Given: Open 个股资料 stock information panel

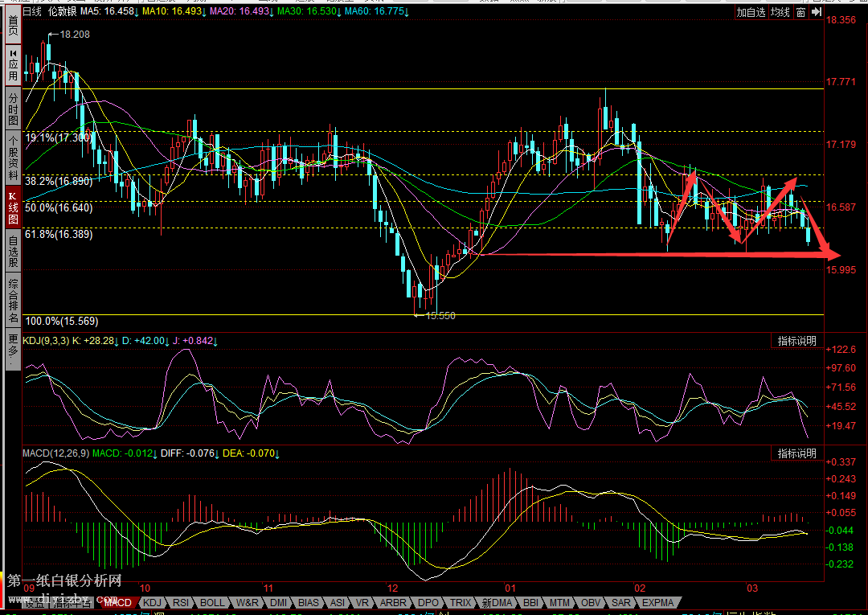Looking at the screenshot, I should pos(13,156).
